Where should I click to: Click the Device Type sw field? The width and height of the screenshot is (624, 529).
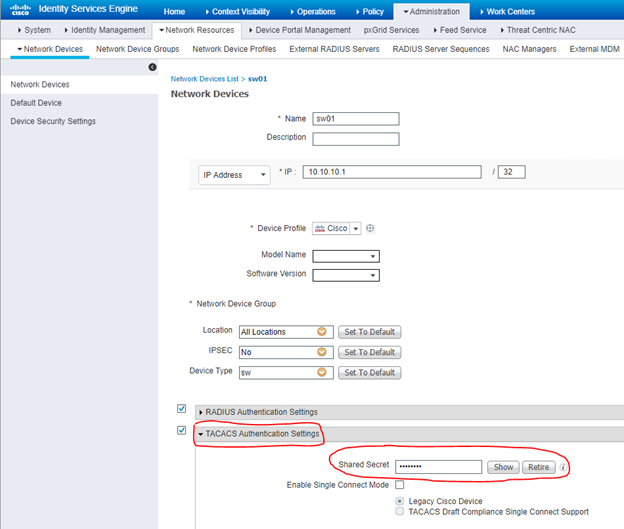pyautogui.click(x=286, y=373)
